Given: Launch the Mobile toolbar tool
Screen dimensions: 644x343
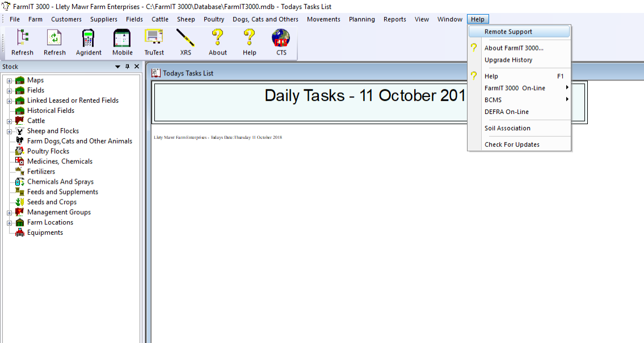Looking at the screenshot, I should pyautogui.click(x=123, y=43).
